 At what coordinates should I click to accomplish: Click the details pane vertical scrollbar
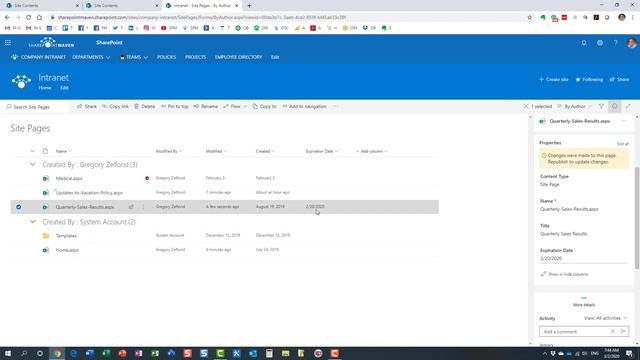pos(637,218)
